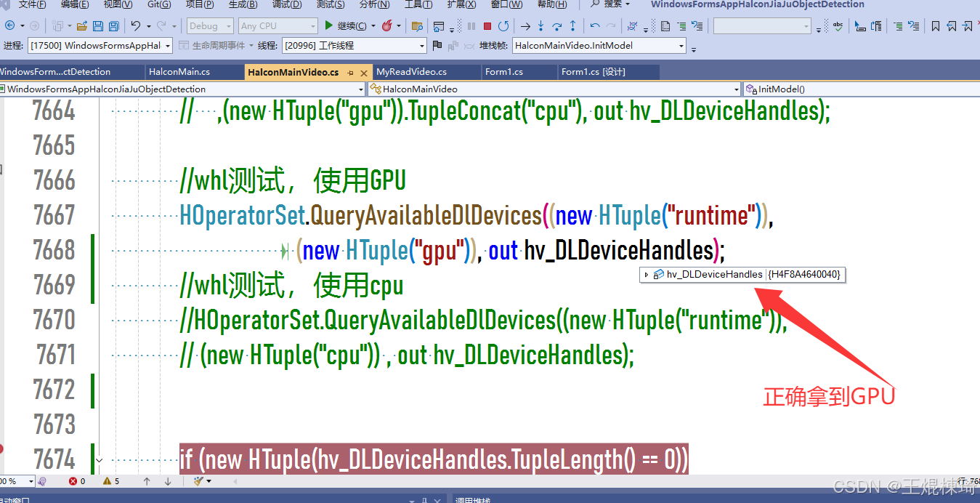The width and height of the screenshot is (980, 503).
Task: Click the Step Over curved-arrow icon
Action: pos(556,26)
